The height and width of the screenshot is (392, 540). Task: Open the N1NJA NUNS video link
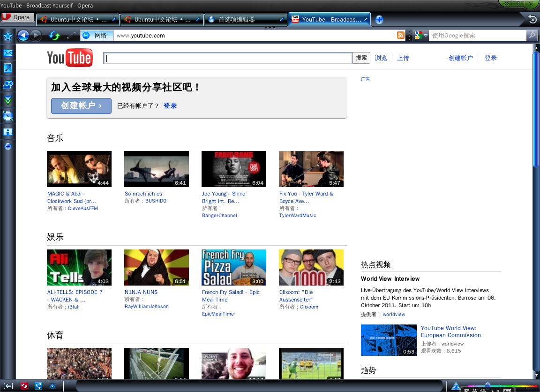141,292
